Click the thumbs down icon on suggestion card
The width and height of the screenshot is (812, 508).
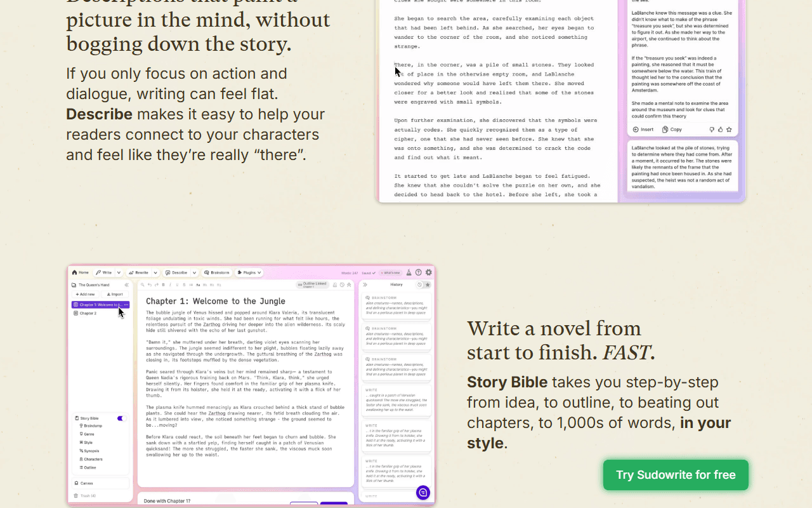click(712, 129)
